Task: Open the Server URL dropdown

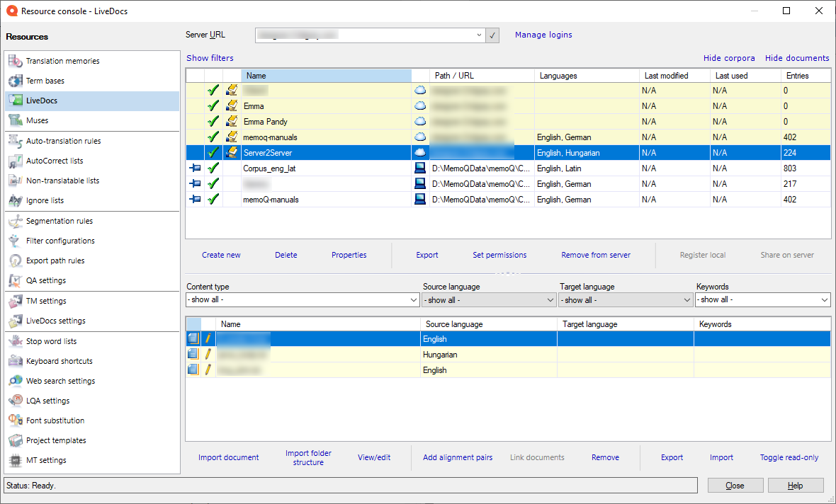Action: [479, 35]
